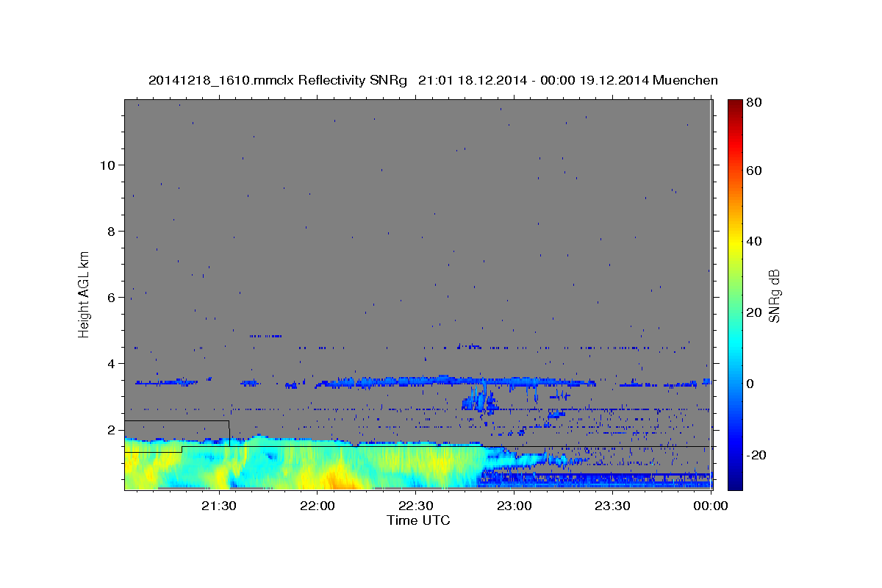Viewport: 882px width, 588px height.
Task: Click the colorbar value 0
Action: click(x=751, y=384)
